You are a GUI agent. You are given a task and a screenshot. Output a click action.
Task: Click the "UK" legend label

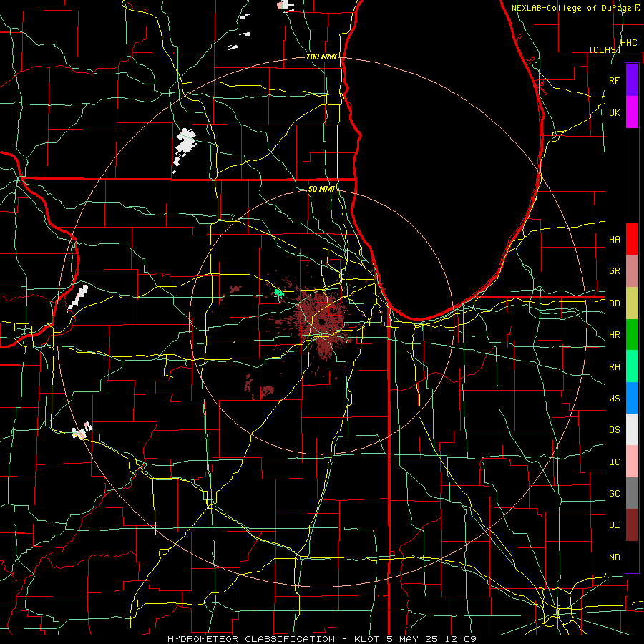[x=614, y=112]
